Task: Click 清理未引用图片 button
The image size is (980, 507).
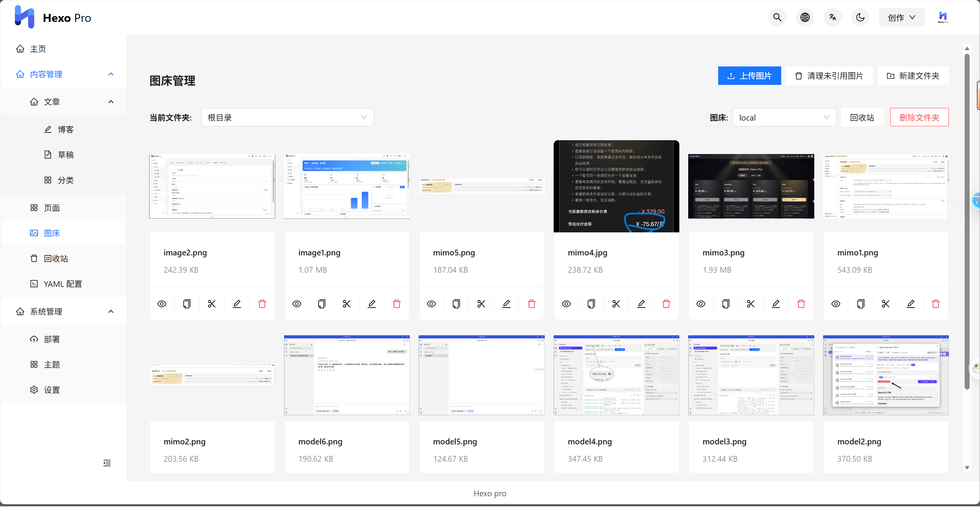Action: click(829, 76)
